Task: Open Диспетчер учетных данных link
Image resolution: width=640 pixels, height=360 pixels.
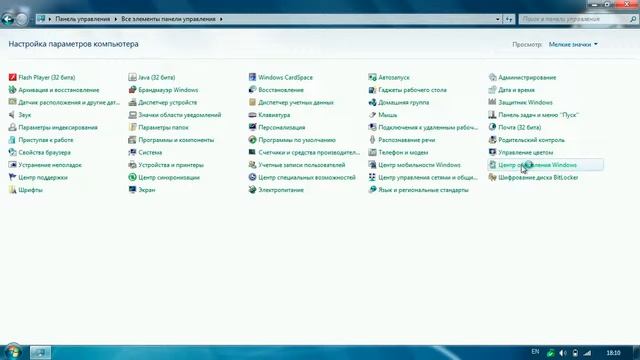Action: click(296, 102)
